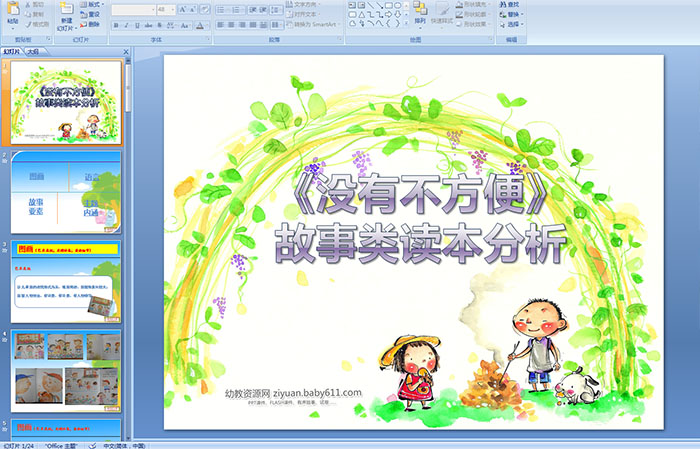
Task: Toggle Justify text alignment
Action: [253, 25]
